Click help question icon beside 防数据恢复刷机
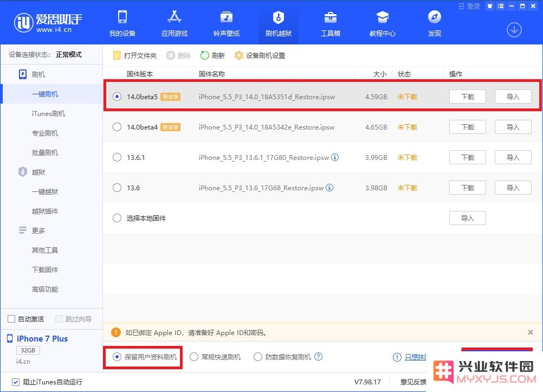 (318, 356)
